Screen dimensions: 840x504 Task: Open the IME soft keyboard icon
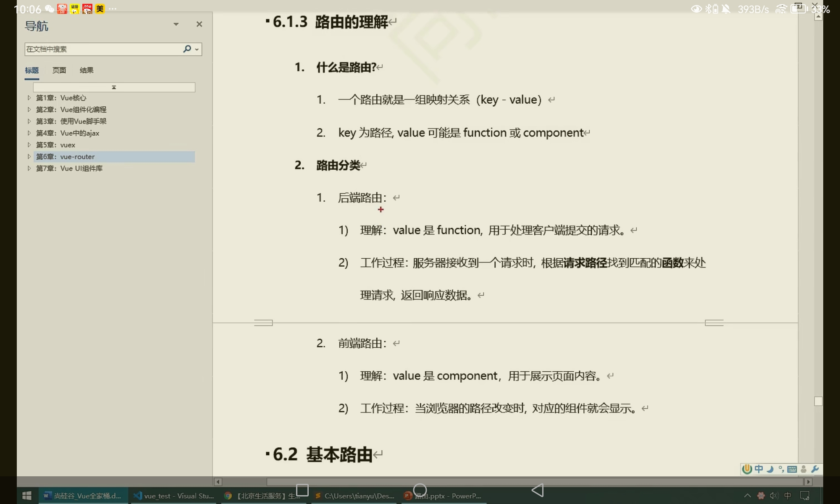(x=792, y=469)
